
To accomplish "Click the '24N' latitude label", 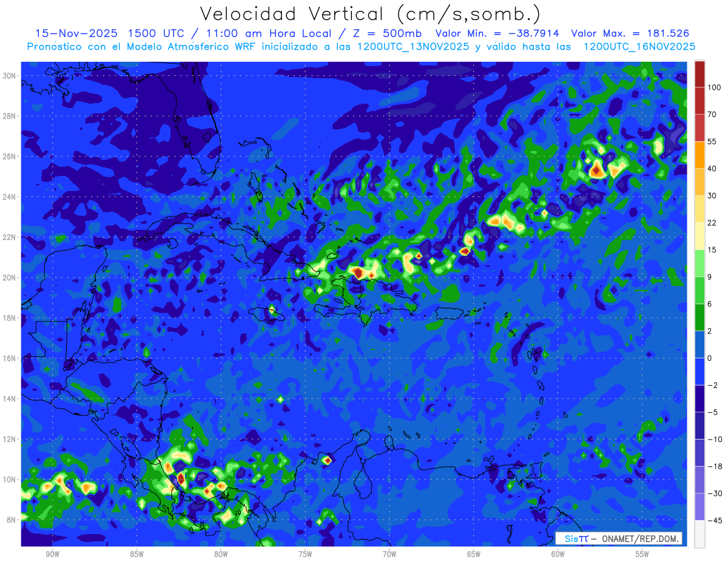I will 10,196.
